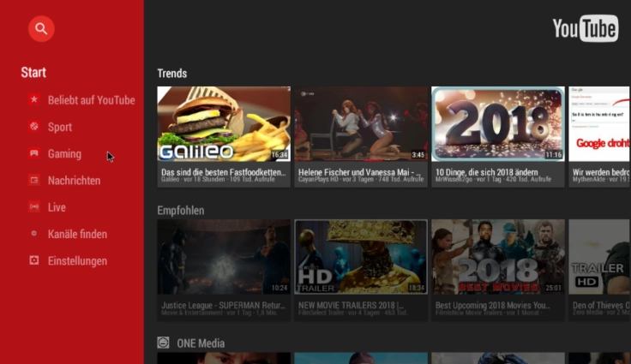Open the Live category
Image resolution: width=631 pixels, height=364 pixels.
pos(57,207)
